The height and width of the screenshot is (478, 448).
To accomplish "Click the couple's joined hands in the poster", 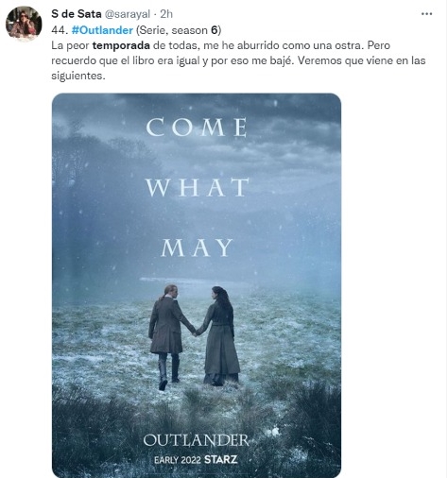I will pyautogui.click(x=196, y=332).
